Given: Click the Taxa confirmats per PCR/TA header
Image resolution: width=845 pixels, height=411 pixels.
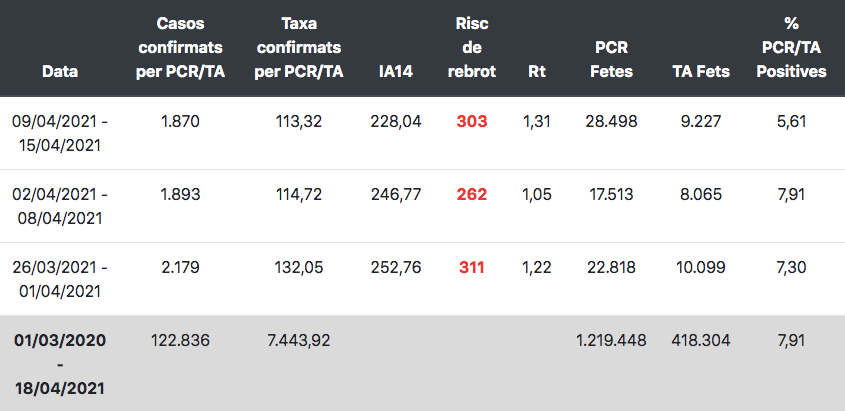Looking at the screenshot, I should (x=299, y=47).
